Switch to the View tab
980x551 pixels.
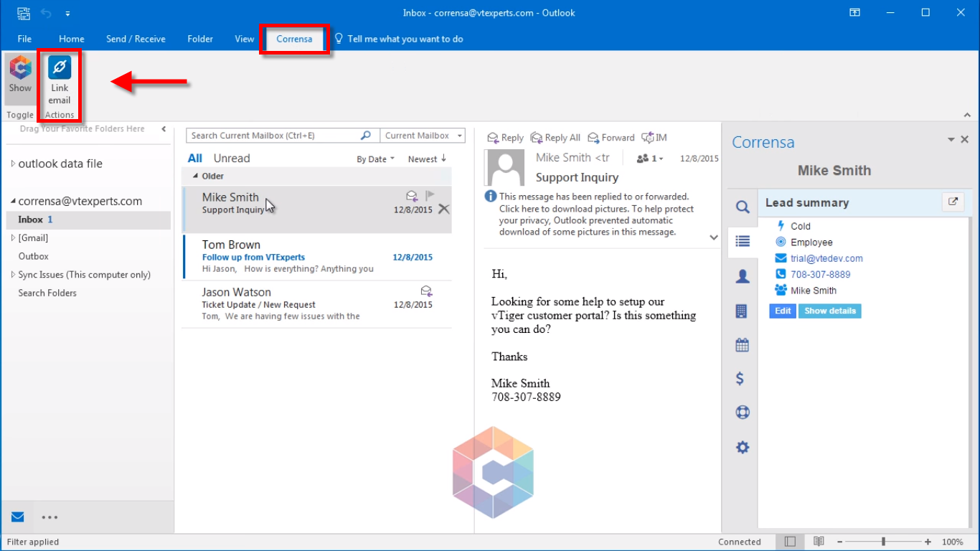click(245, 39)
